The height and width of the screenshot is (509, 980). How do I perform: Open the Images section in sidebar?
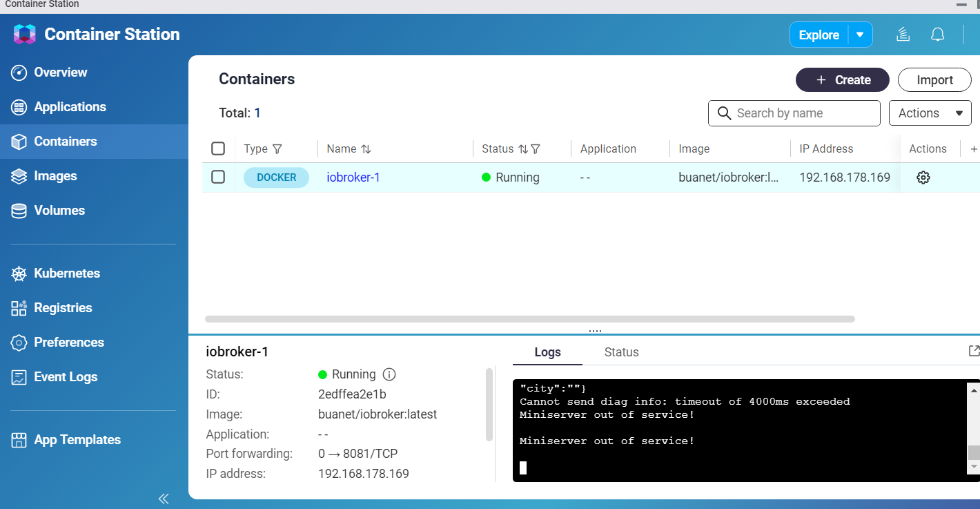(55, 176)
